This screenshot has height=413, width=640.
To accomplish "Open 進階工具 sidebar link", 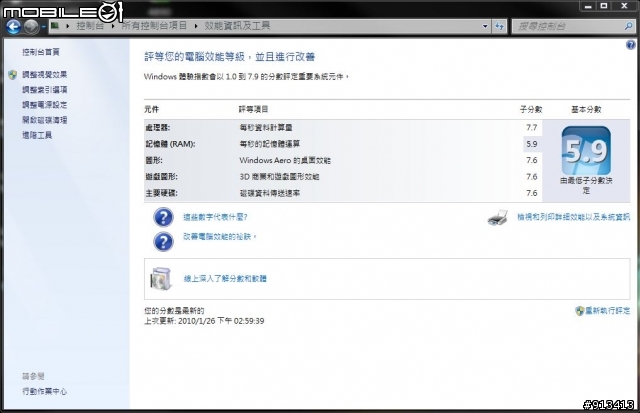I will point(37,135).
